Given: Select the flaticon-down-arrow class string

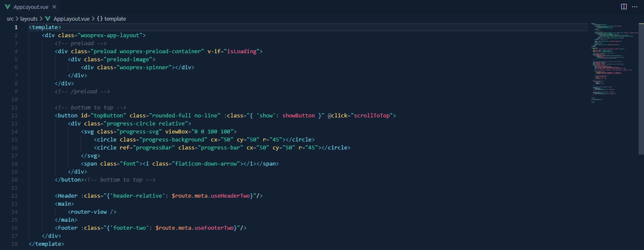Looking at the screenshot, I should point(207,163).
